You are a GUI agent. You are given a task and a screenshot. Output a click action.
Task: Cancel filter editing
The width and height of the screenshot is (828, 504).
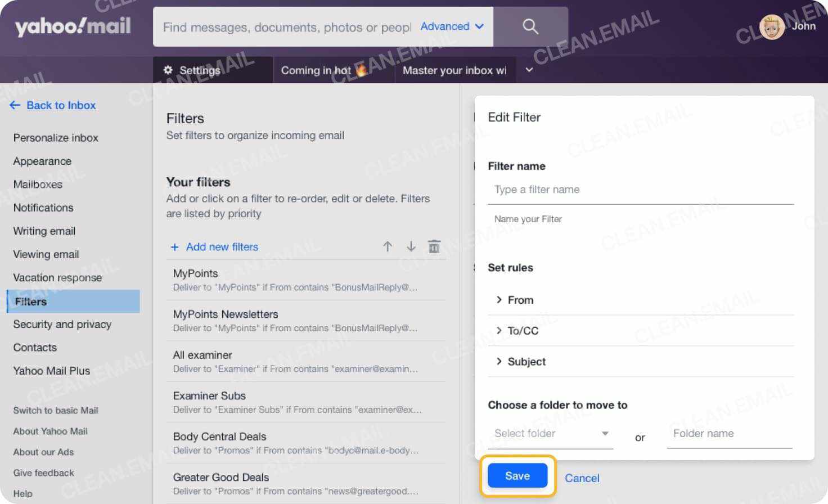point(582,478)
